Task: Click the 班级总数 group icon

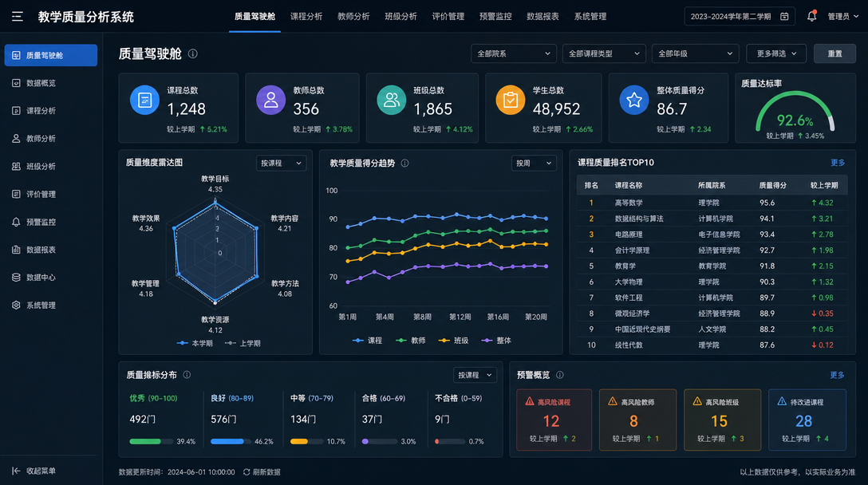Action: pyautogui.click(x=392, y=101)
